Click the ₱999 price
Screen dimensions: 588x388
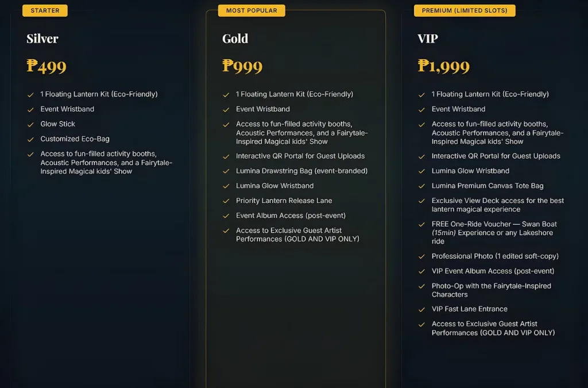(242, 66)
